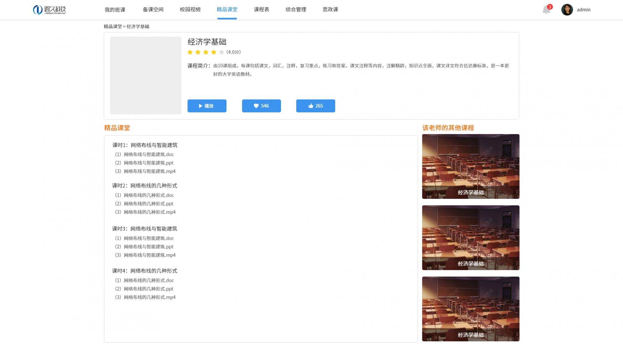Click the first rating star
This screenshot has height=364, width=623.
click(x=190, y=52)
